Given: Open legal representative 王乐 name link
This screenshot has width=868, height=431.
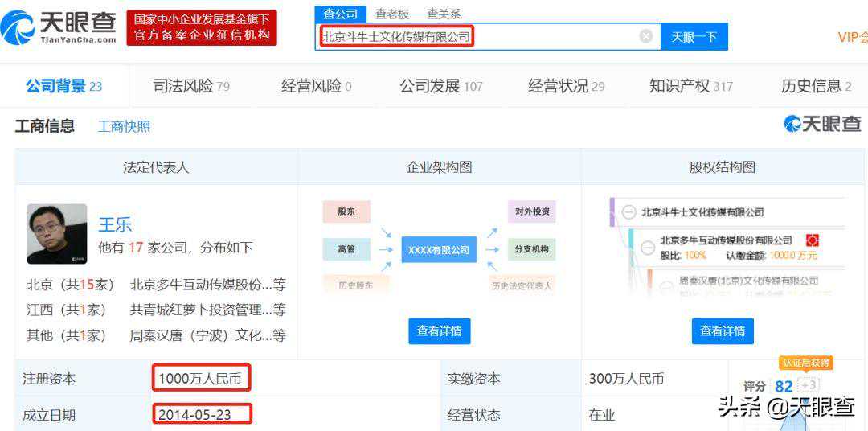Looking at the screenshot, I should click(115, 224).
